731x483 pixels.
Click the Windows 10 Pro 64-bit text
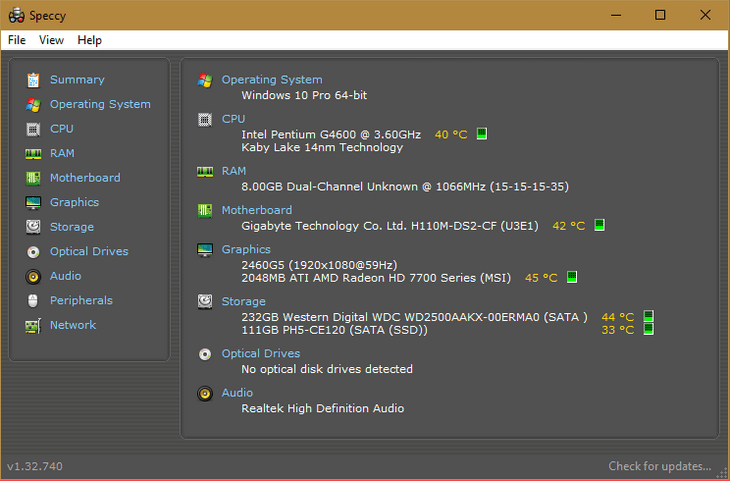pyautogui.click(x=304, y=95)
